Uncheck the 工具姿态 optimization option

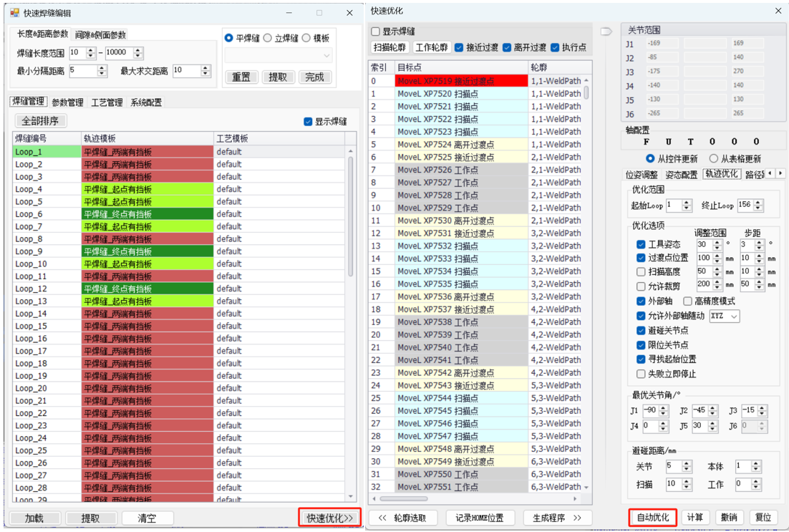[x=641, y=245]
